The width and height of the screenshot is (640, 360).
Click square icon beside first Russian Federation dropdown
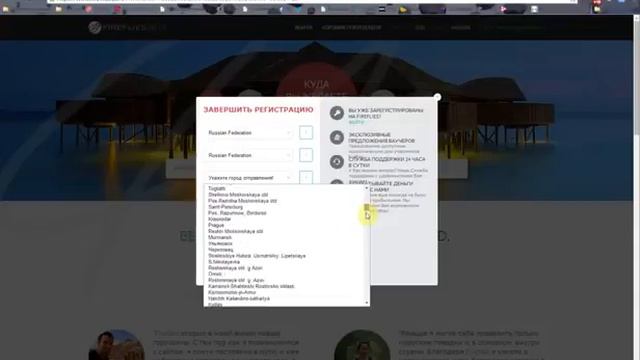pyautogui.click(x=306, y=133)
